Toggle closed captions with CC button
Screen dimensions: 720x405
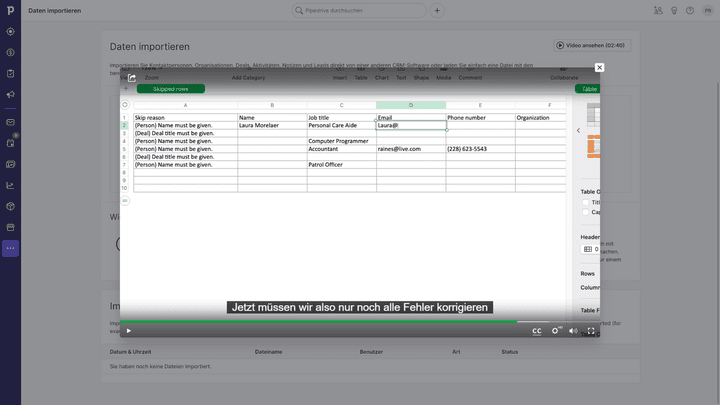[x=537, y=330]
